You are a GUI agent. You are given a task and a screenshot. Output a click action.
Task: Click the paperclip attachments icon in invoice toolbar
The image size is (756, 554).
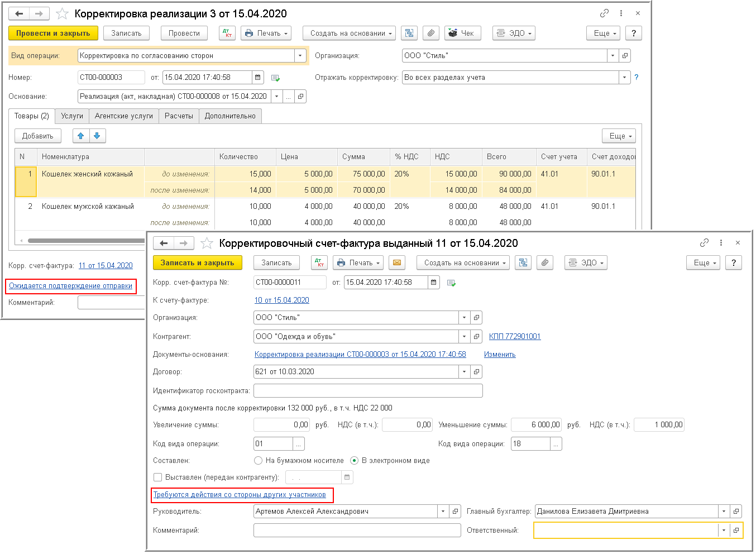tap(545, 263)
